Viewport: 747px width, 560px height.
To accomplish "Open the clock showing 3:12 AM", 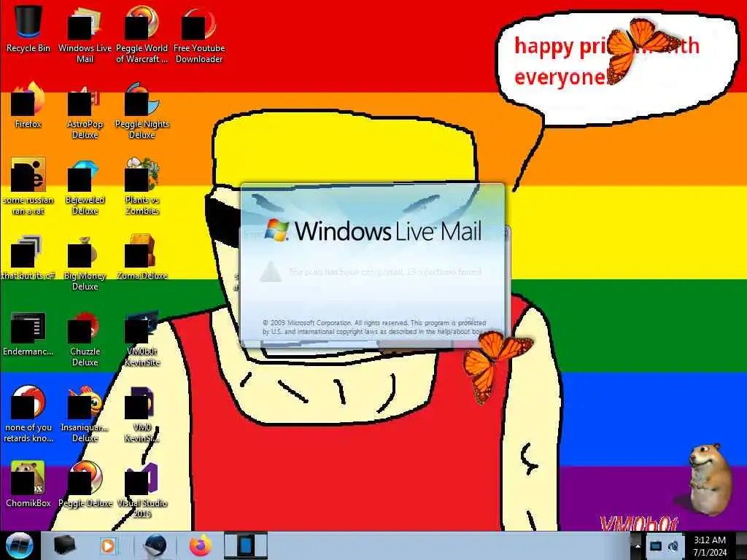I will 710,546.
